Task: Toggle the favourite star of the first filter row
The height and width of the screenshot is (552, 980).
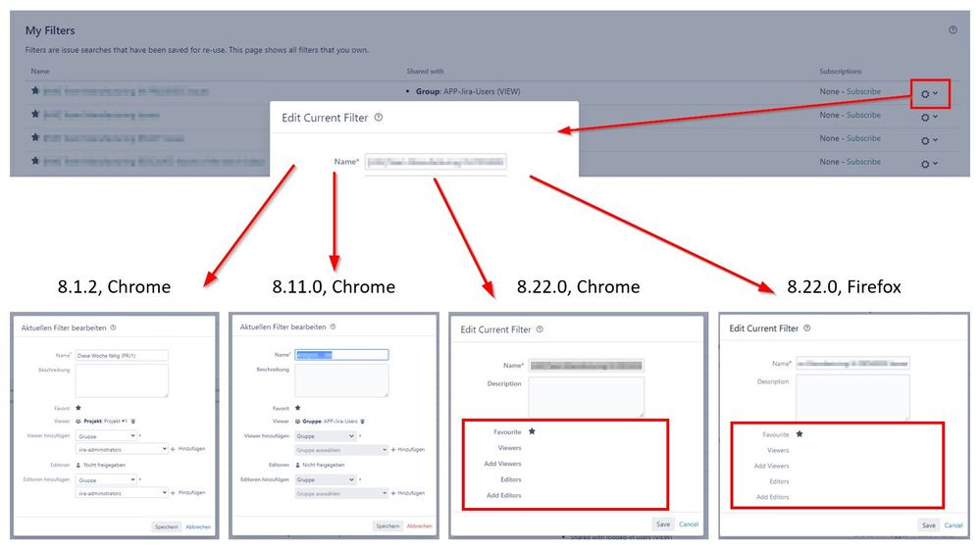Action: click(x=35, y=90)
